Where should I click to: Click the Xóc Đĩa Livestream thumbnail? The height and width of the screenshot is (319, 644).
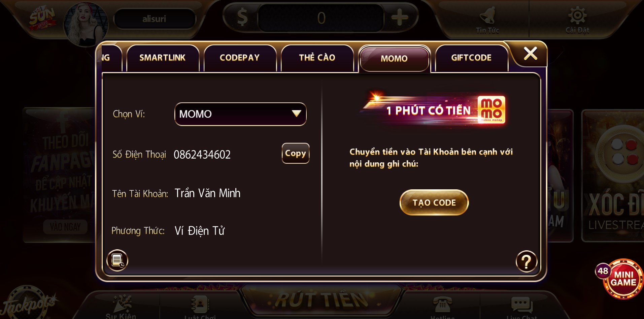(x=613, y=175)
